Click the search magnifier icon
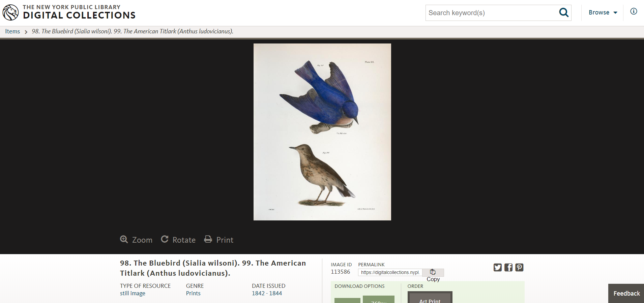Screen dimensions: 644x303 coord(564,13)
